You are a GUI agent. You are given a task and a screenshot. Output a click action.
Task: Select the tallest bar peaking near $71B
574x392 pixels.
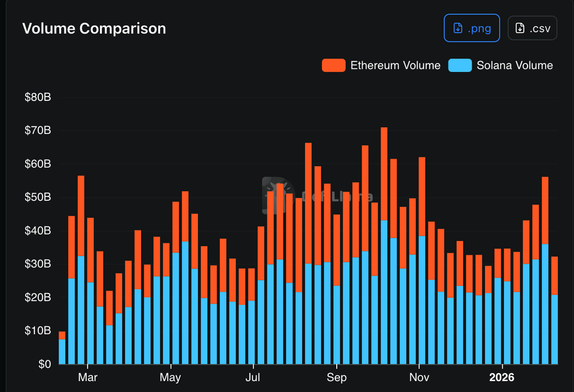coord(384,246)
